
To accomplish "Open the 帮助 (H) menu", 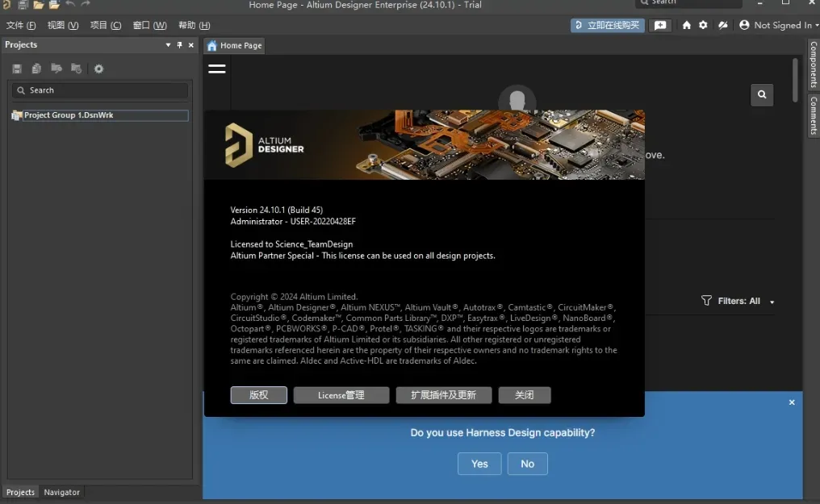I will coord(194,25).
